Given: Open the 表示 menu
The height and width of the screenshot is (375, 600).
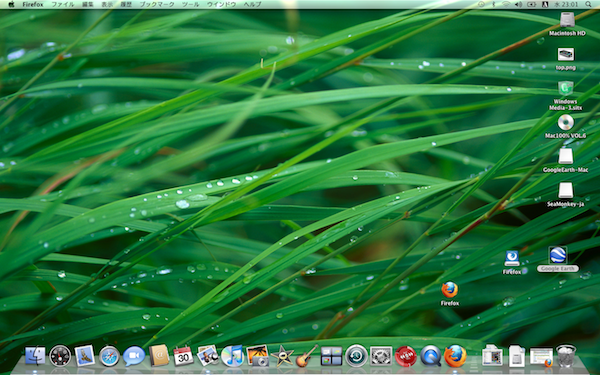Looking at the screenshot, I should coord(107,5).
